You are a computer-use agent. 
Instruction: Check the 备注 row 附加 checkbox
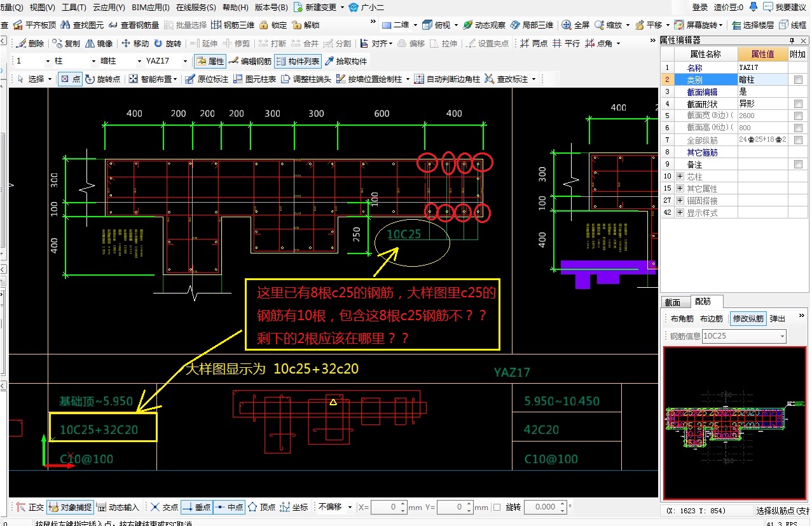click(x=798, y=165)
